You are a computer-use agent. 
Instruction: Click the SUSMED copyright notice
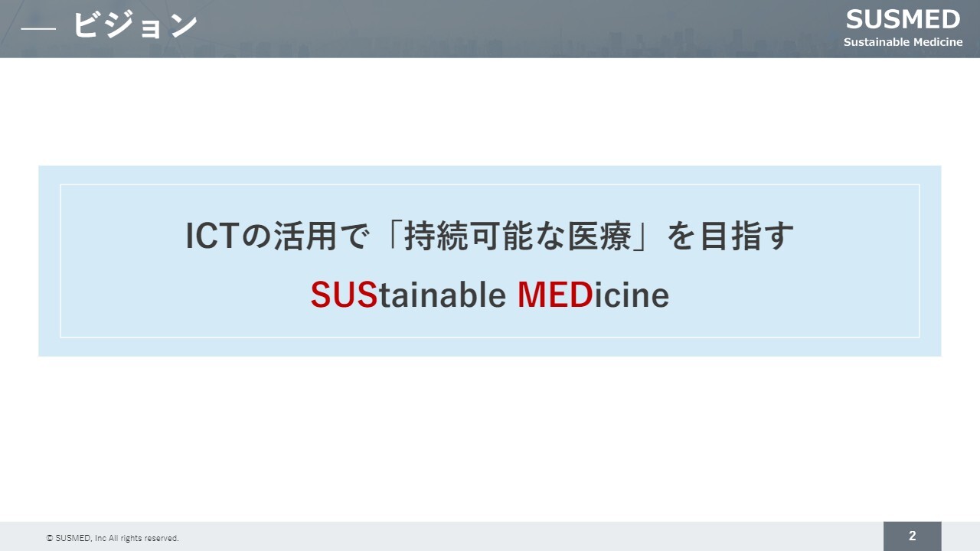pyautogui.click(x=113, y=539)
